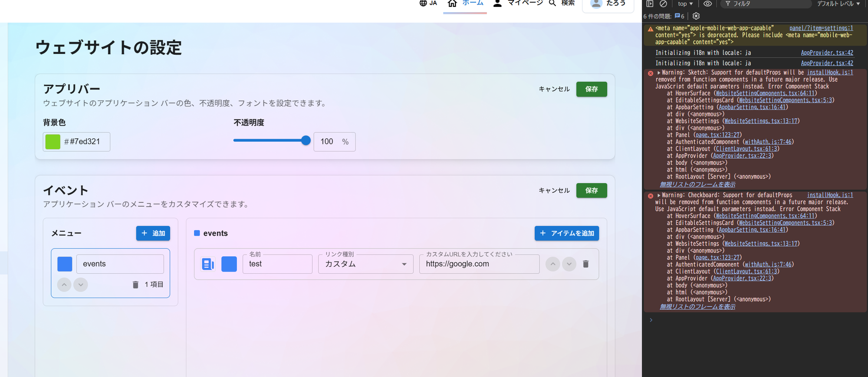Open the リンク種別 dropdown

[365, 264]
